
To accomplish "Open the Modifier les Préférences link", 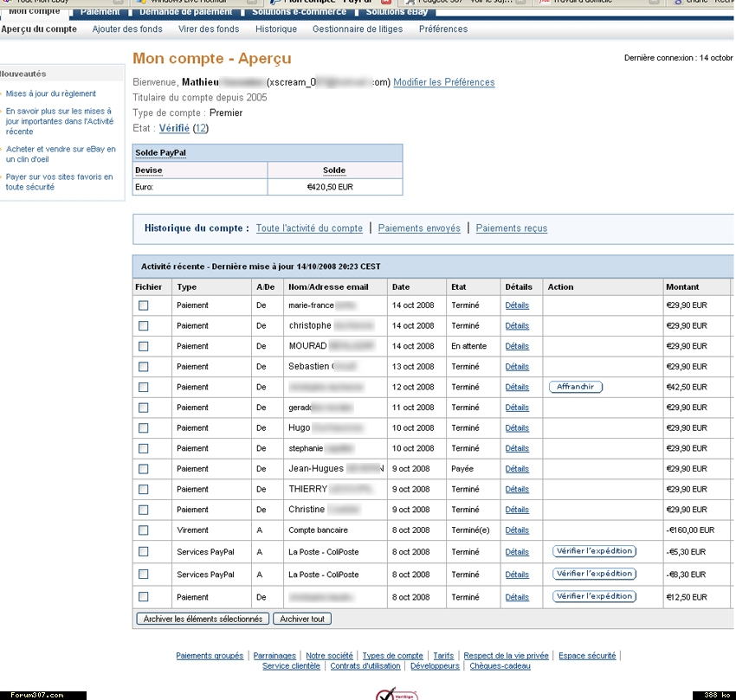I will (x=444, y=82).
